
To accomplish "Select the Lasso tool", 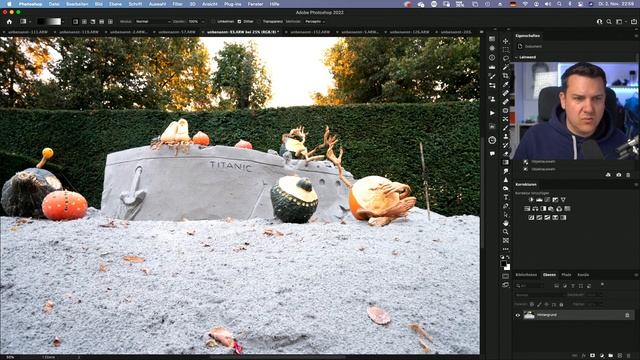I will [506, 58].
